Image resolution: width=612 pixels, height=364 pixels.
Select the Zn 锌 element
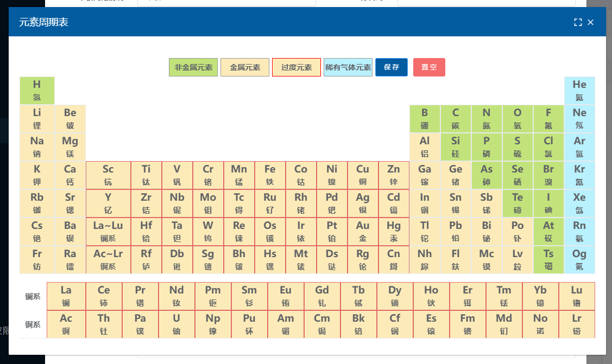[x=393, y=175]
